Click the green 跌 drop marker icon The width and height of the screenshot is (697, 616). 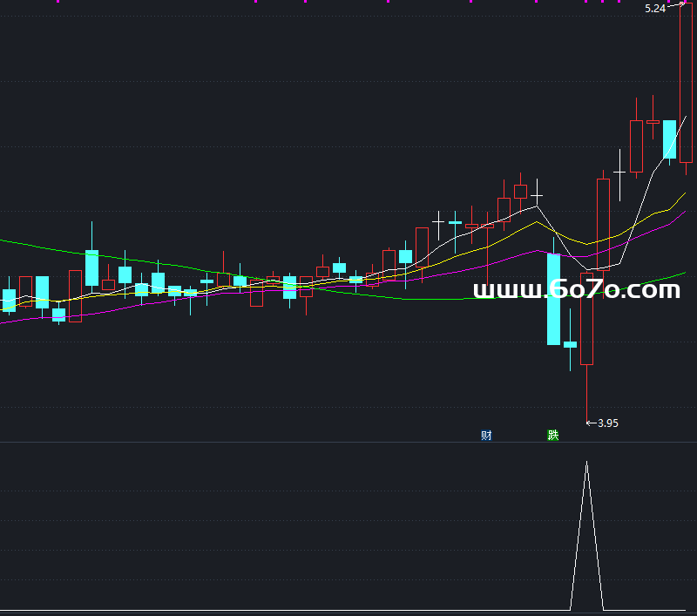tap(552, 436)
